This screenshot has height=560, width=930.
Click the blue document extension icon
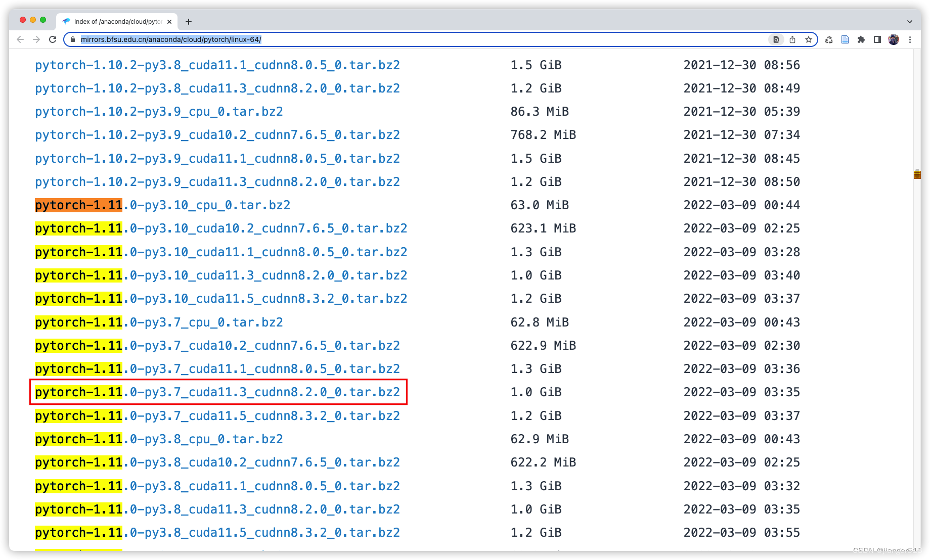click(845, 39)
